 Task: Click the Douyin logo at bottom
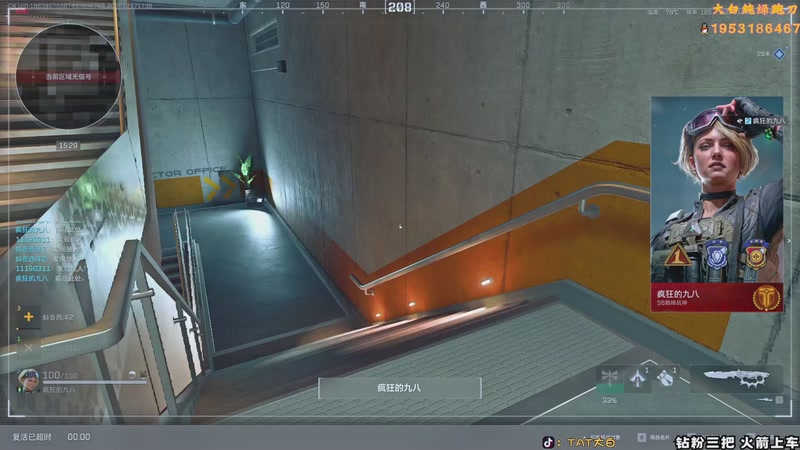(x=548, y=442)
